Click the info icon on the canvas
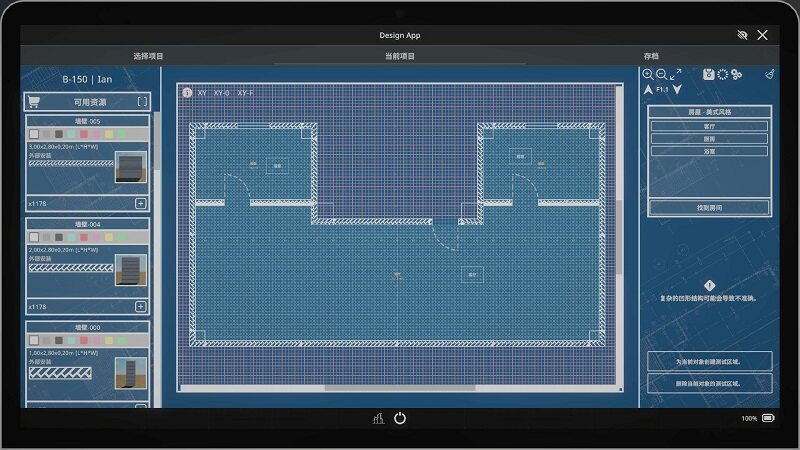This screenshot has height=450, width=800. (187, 93)
